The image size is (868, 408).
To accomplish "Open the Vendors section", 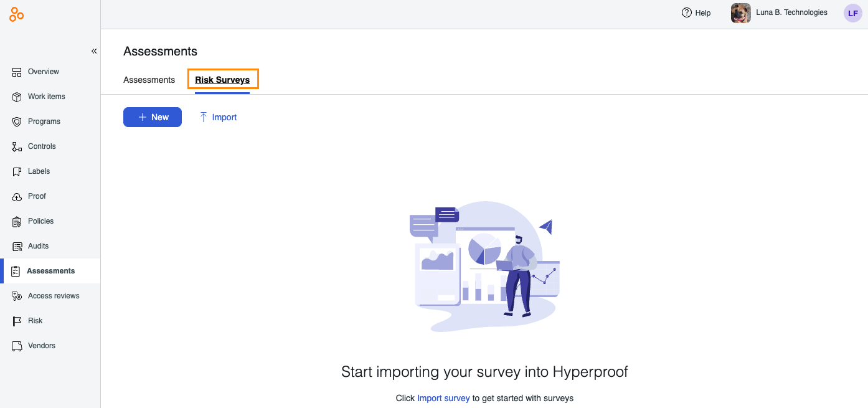I will click(x=17, y=345).
